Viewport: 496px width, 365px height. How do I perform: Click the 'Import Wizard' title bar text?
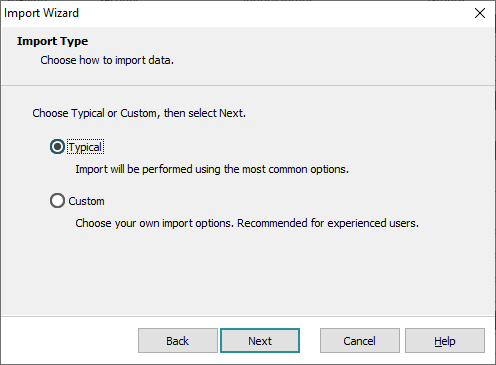41,13
